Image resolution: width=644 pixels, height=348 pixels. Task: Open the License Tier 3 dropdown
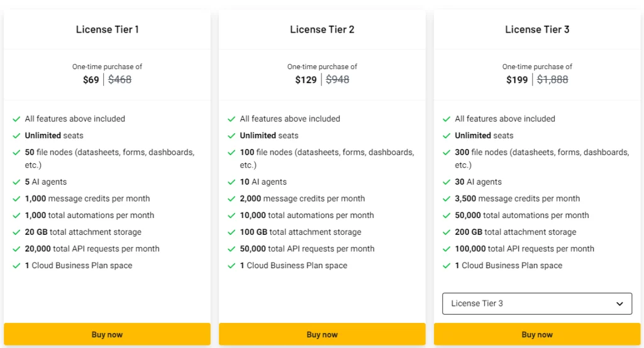[536, 303]
